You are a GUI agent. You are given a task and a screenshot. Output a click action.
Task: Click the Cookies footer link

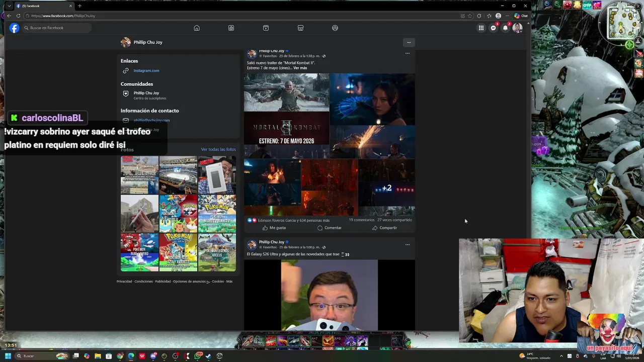pyautogui.click(x=218, y=282)
